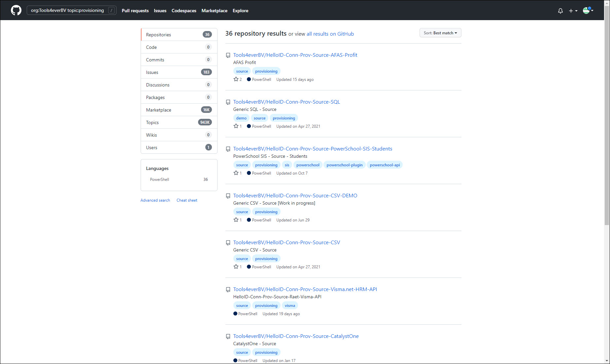The image size is (610, 364).
Task: Click the slash shortcut icon in search
Action: (112, 11)
